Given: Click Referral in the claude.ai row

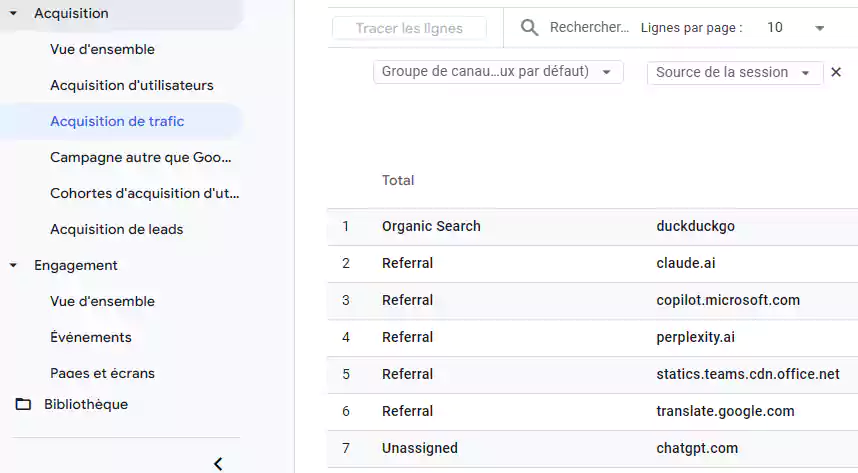Looking at the screenshot, I should click(x=407, y=263).
